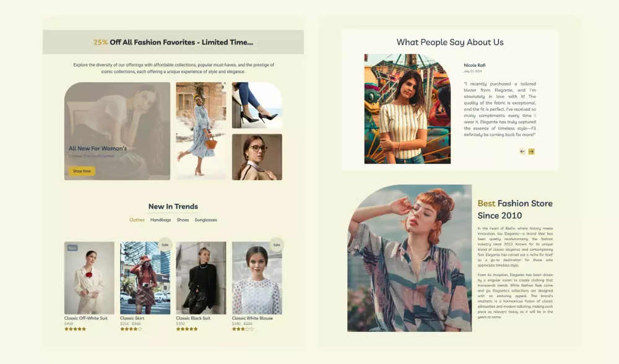Switch to the Sunglasses tab
This screenshot has width=619, height=364.
(x=206, y=220)
